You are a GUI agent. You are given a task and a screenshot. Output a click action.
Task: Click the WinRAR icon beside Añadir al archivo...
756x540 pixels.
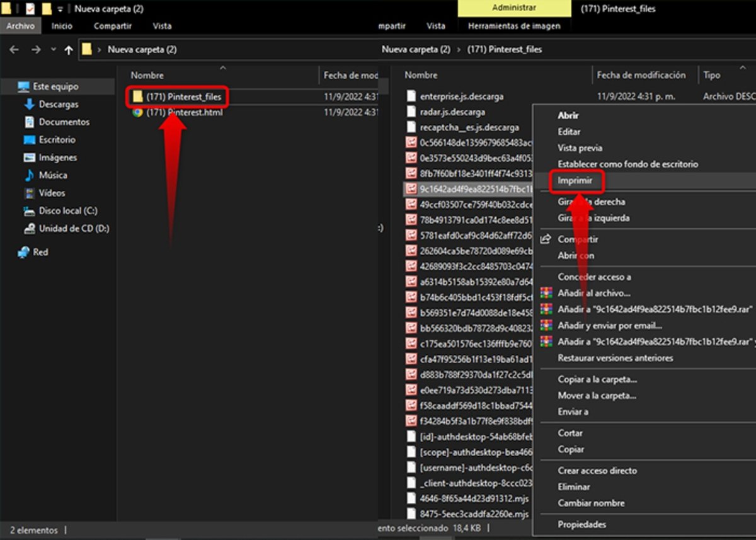click(x=546, y=293)
